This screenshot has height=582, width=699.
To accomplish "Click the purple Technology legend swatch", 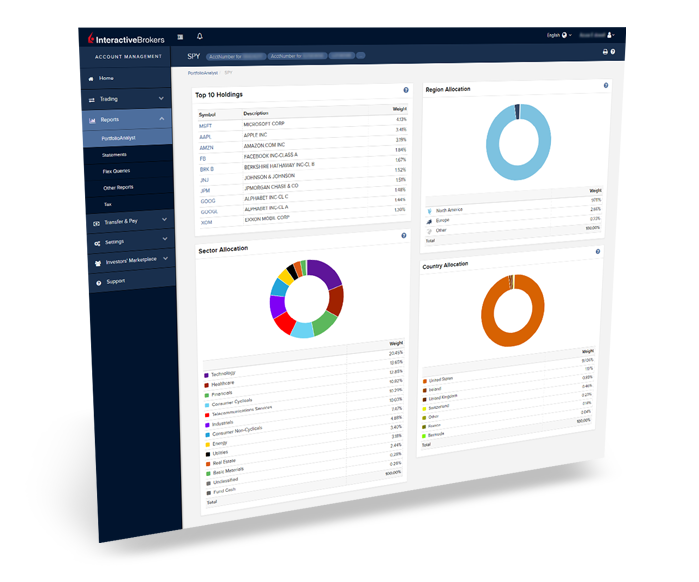I will (x=206, y=376).
